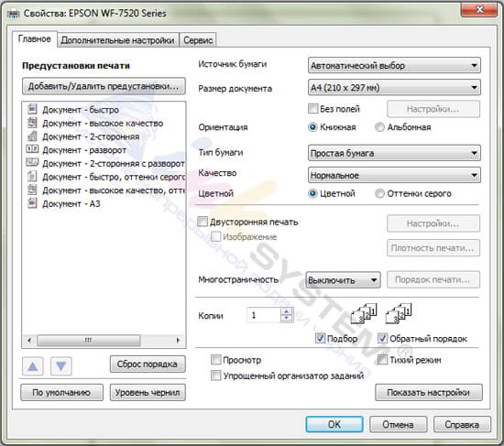Click the icon beside 'Документ - 2-сторонняя'
The image size is (504, 446).
pyautogui.click(x=32, y=136)
